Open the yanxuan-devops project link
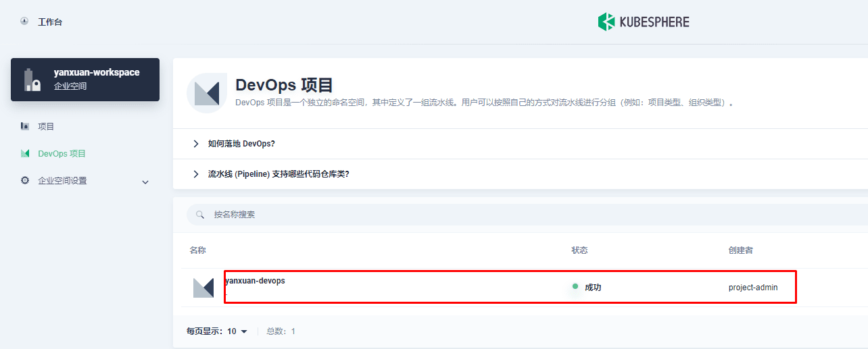The height and width of the screenshot is (349, 868). [255, 281]
